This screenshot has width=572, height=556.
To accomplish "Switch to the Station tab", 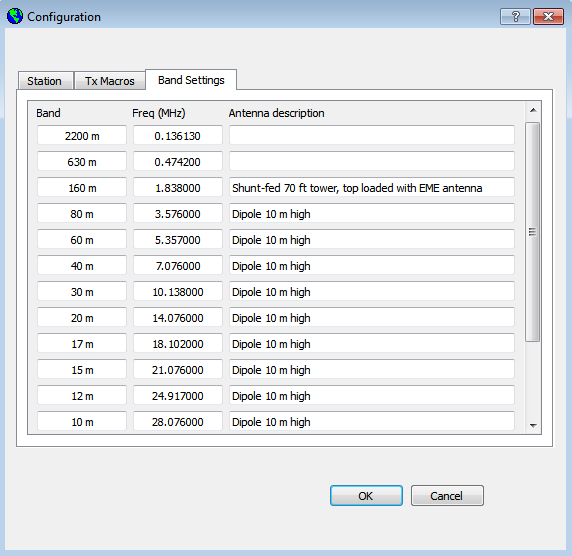I will click(45, 81).
